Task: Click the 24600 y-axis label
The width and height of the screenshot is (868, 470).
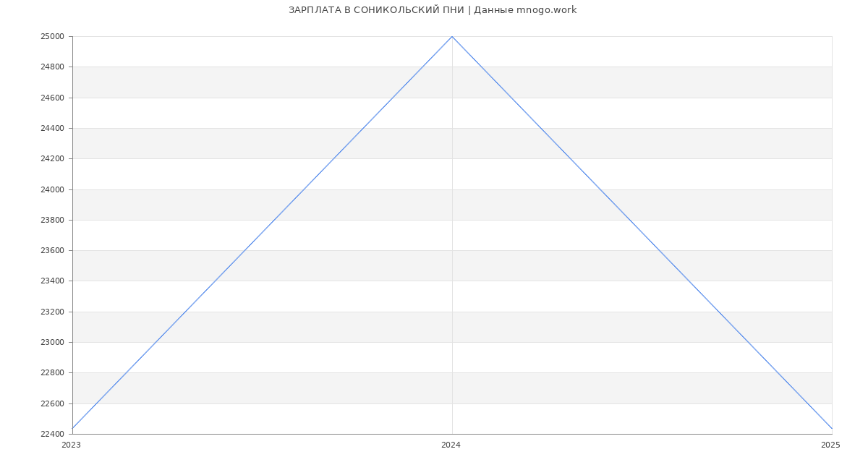Action: coord(52,98)
